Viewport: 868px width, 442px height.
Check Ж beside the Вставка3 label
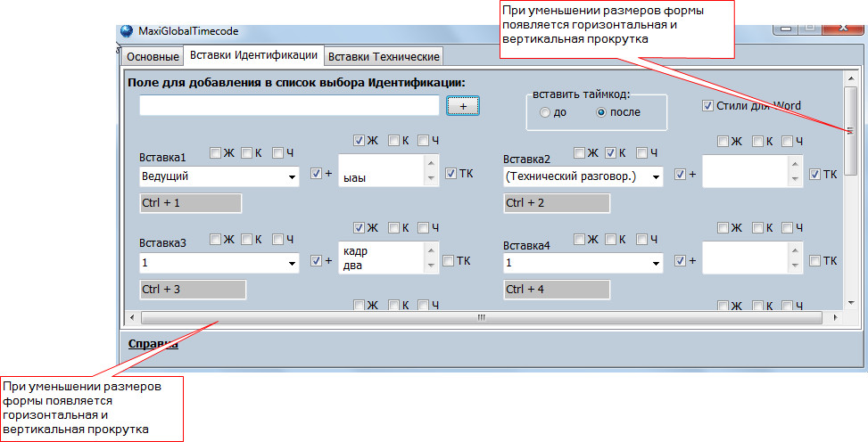[x=215, y=239]
